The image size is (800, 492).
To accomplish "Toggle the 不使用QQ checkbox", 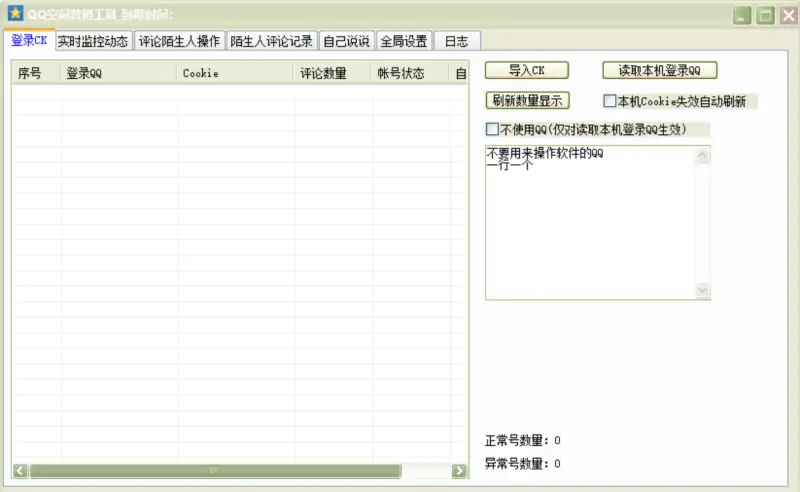I will coord(492,129).
